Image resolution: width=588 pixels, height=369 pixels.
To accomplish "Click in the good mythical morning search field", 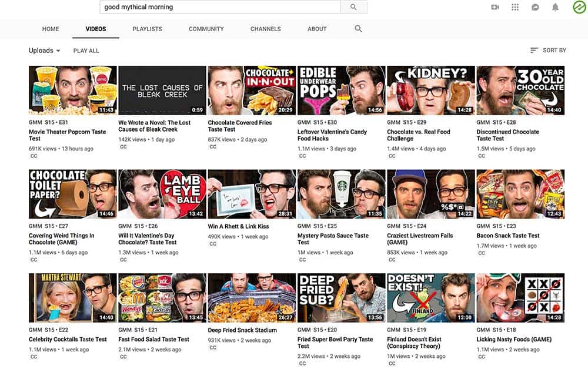I will tap(220, 7).
